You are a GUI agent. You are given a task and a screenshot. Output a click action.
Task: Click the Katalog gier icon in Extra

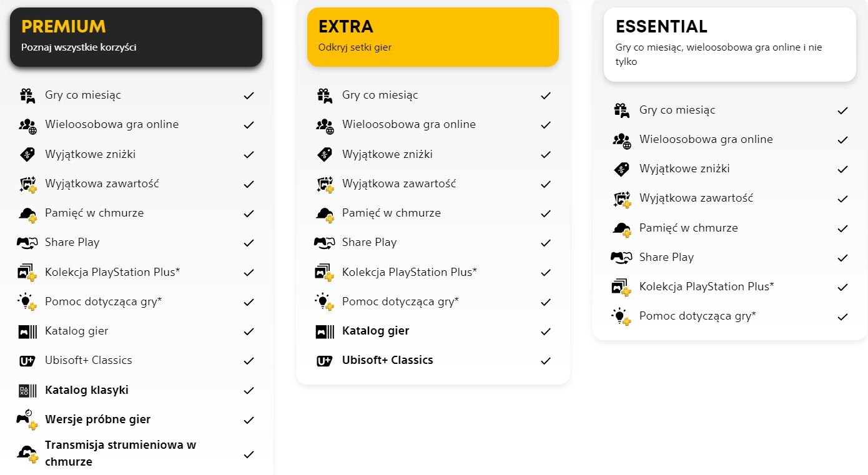tap(325, 331)
